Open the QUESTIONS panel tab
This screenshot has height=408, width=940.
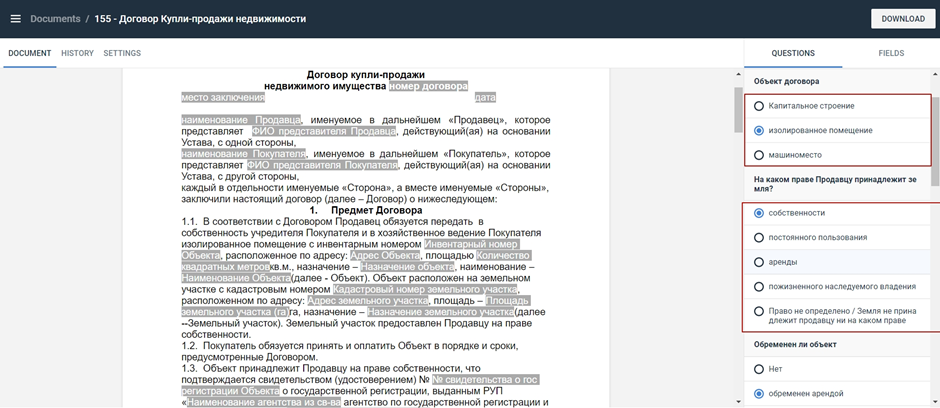[794, 53]
